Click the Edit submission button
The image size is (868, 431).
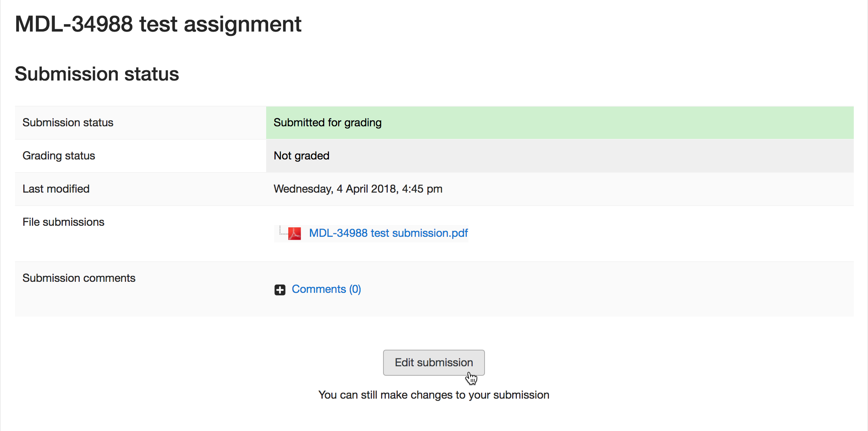(x=434, y=362)
